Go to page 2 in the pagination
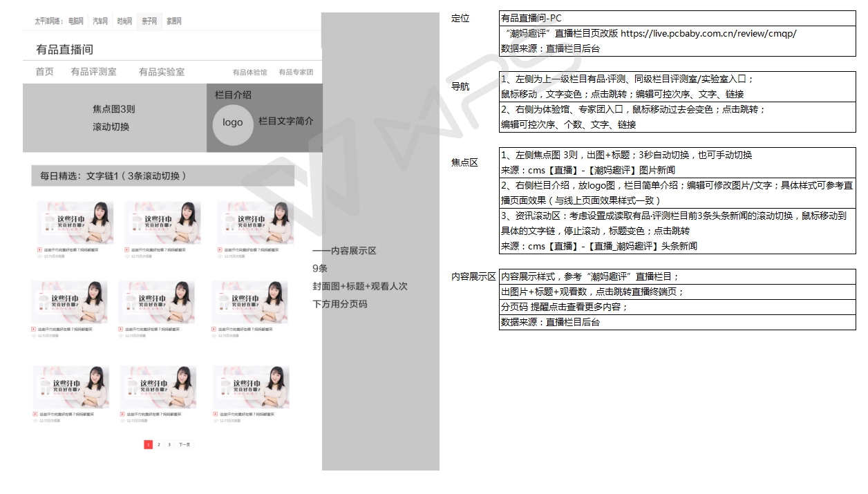Screen dimensions: 868x494 click(159, 445)
